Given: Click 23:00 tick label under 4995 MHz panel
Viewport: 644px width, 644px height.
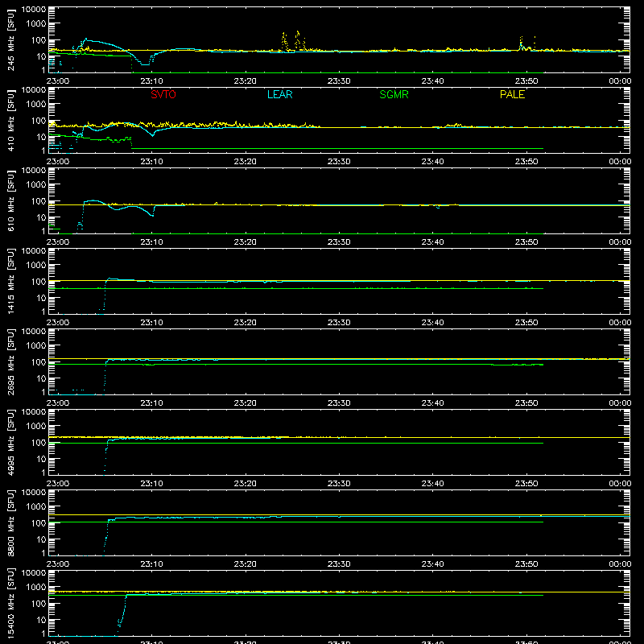Looking at the screenshot, I should (x=58, y=484).
